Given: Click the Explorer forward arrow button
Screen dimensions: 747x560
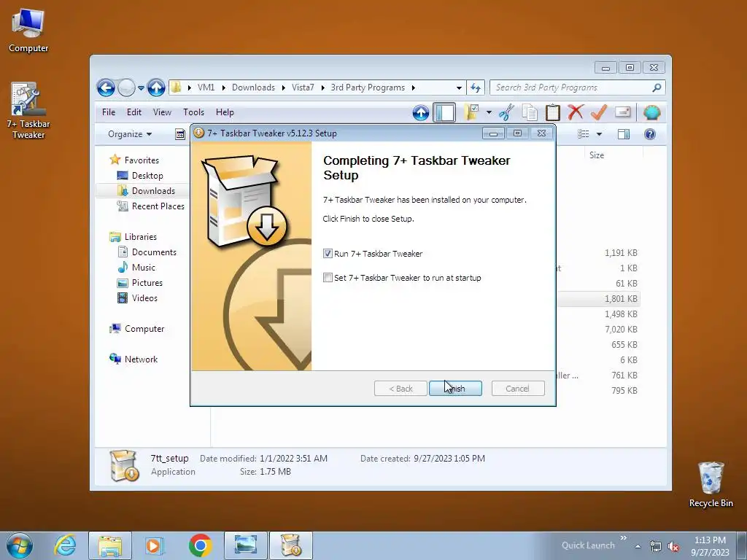Looking at the screenshot, I should (126, 87).
